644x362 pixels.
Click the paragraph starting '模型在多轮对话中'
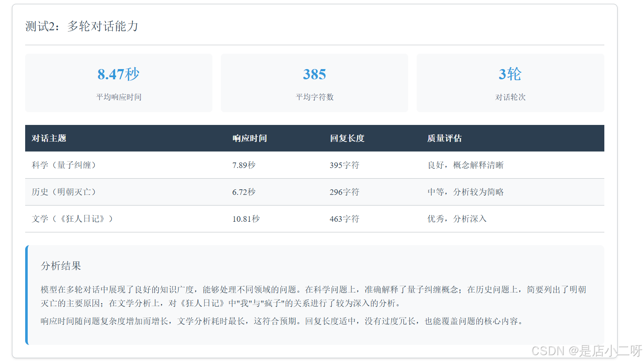[x=313, y=296]
